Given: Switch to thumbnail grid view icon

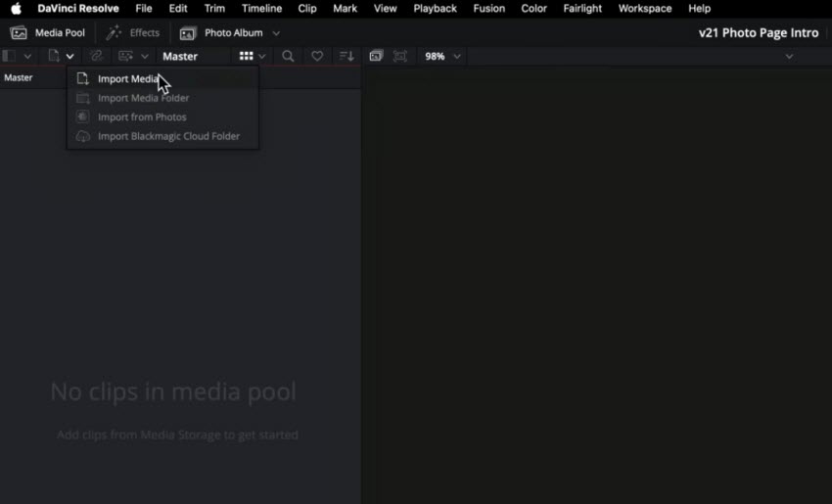Looking at the screenshot, I should click(x=247, y=56).
